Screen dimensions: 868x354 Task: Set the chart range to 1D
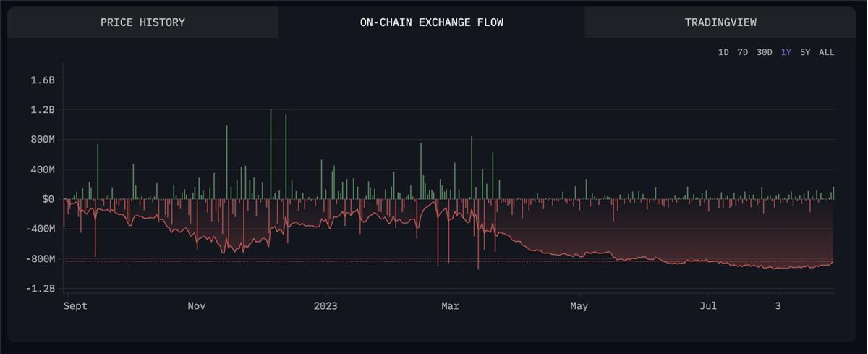coord(723,52)
